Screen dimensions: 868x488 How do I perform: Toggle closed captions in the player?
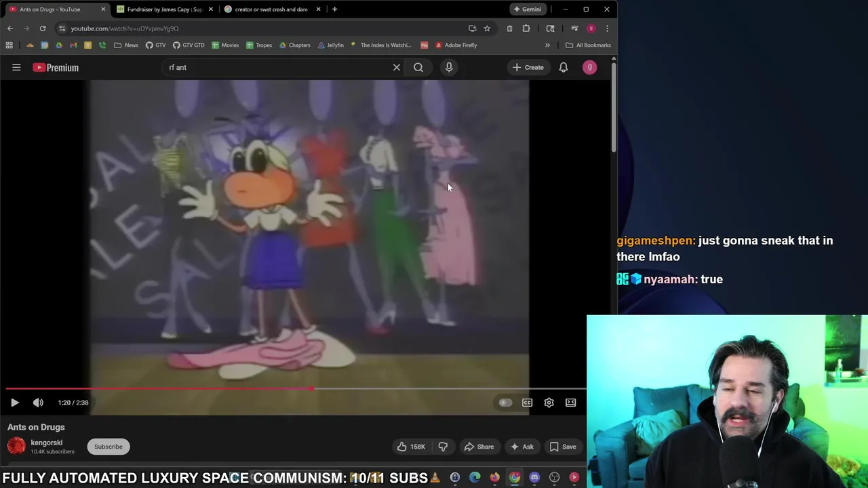(527, 403)
